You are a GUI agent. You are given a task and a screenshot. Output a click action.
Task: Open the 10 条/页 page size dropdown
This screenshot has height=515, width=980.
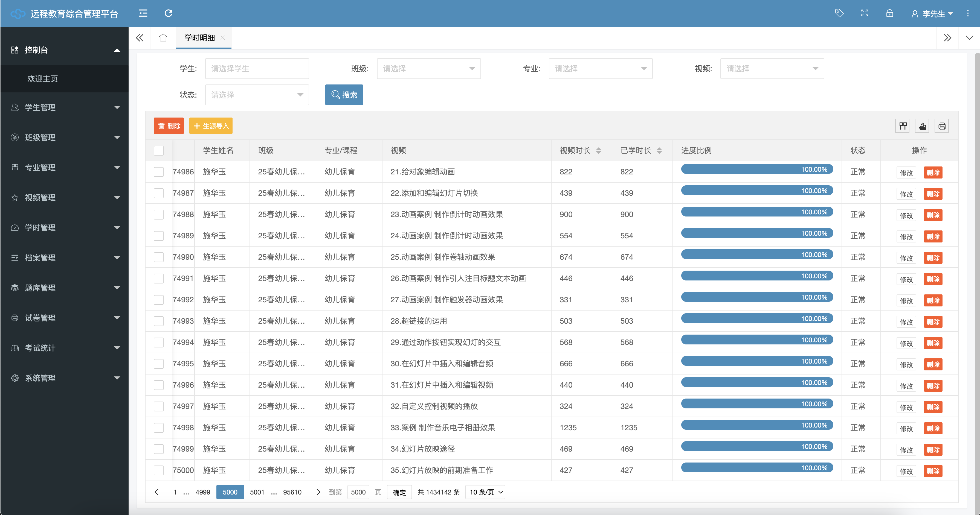click(485, 492)
